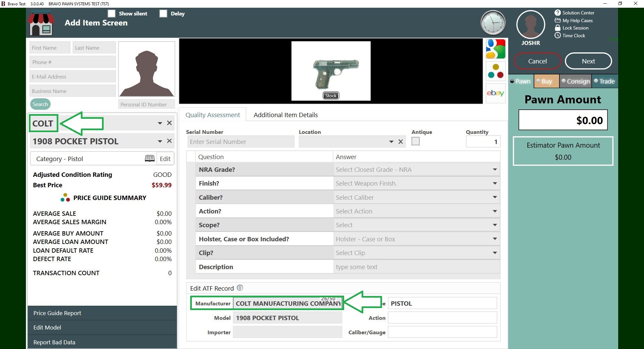Open Google search icon beside image
Viewport: 644px width, 349px height.
coord(495,49)
